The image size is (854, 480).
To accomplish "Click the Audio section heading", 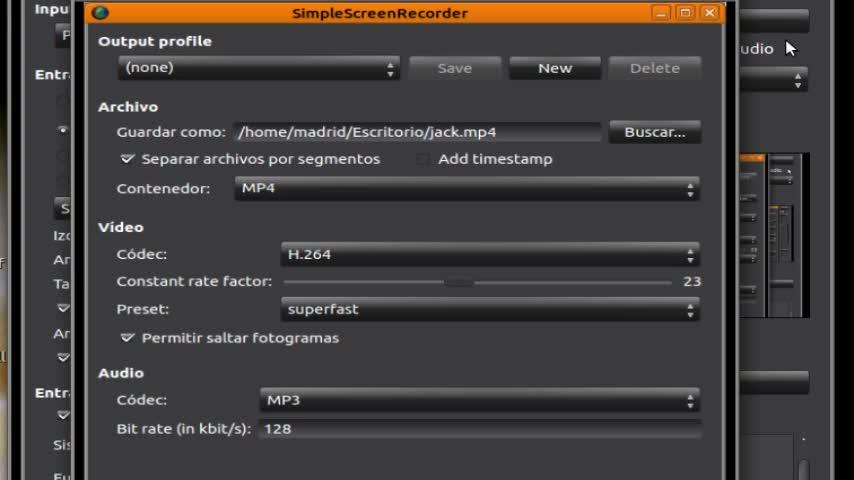I will 121,373.
